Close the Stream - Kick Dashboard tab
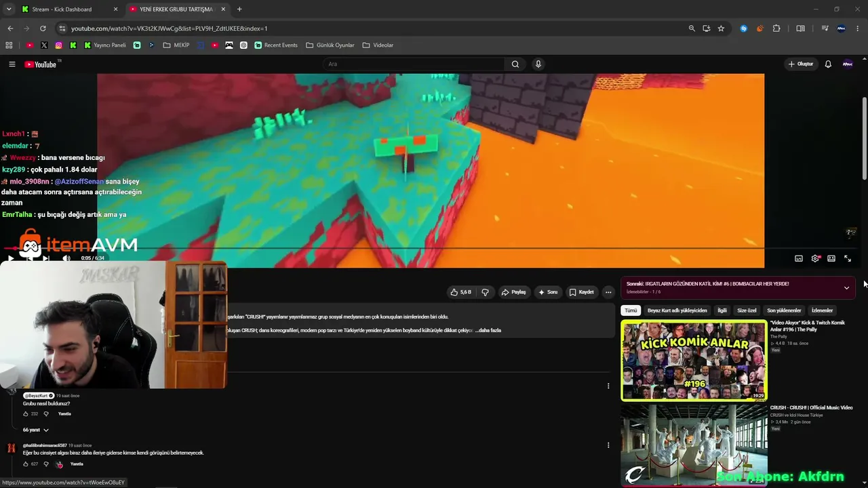The image size is (868, 488). [115, 9]
